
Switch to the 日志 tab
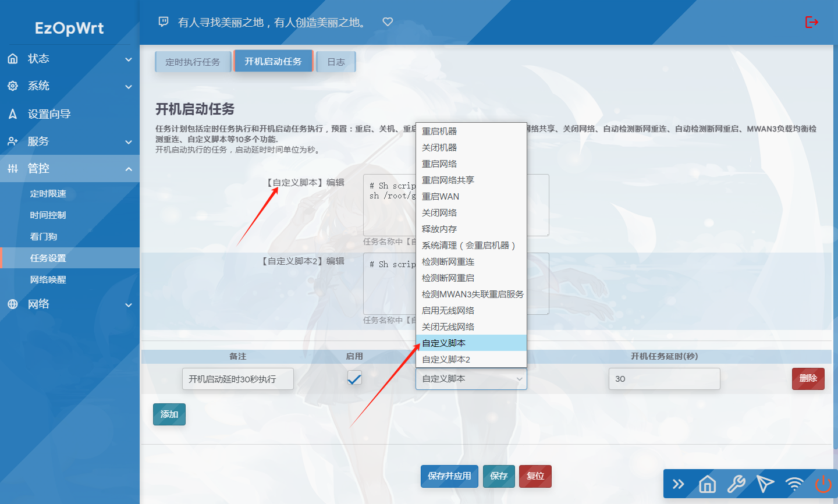tap(336, 62)
